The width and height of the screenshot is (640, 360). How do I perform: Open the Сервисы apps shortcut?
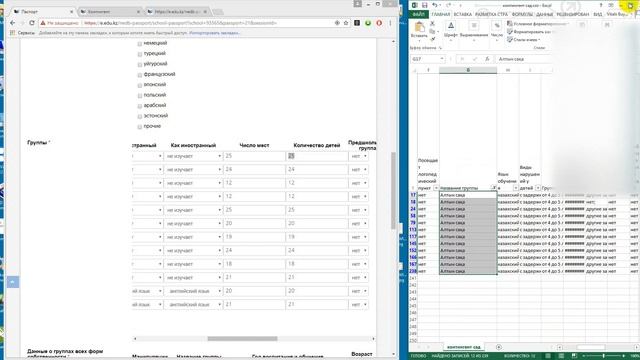(22, 33)
